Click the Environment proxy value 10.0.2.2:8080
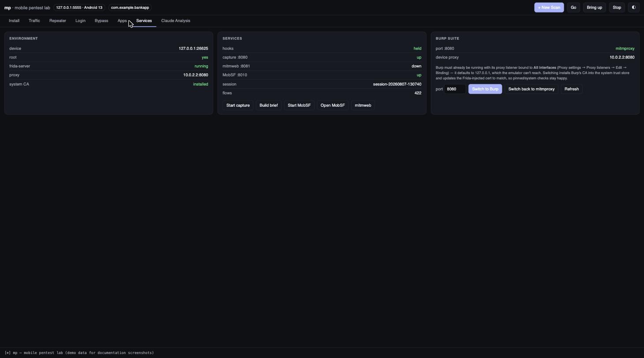644x358 pixels. tap(196, 75)
